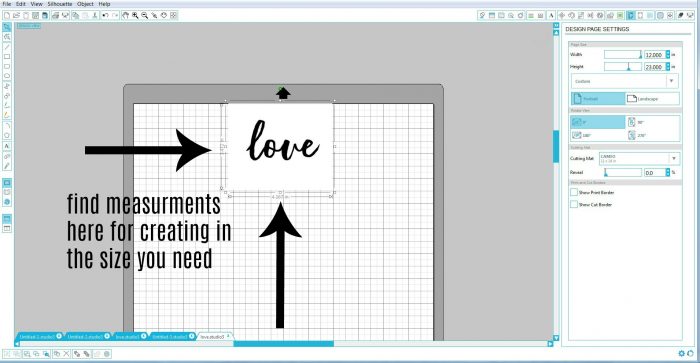Choose the Draw a Line tool
This screenshot has height=363, width=700.
(x=7, y=47)
